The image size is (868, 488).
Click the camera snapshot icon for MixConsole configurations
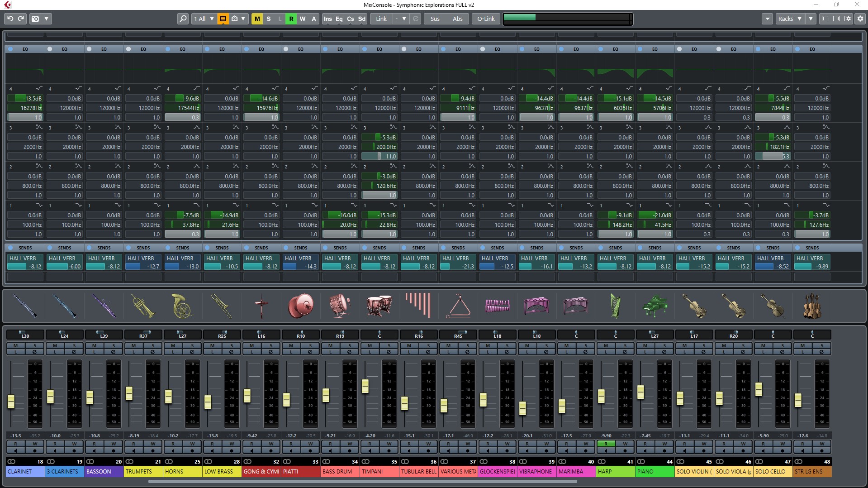(x=35, y=19)
